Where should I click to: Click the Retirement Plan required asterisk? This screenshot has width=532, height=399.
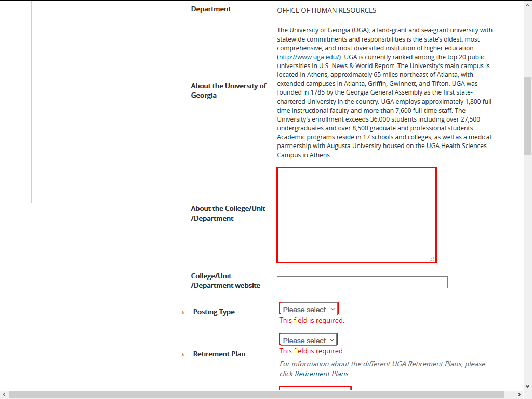(183, 354)
